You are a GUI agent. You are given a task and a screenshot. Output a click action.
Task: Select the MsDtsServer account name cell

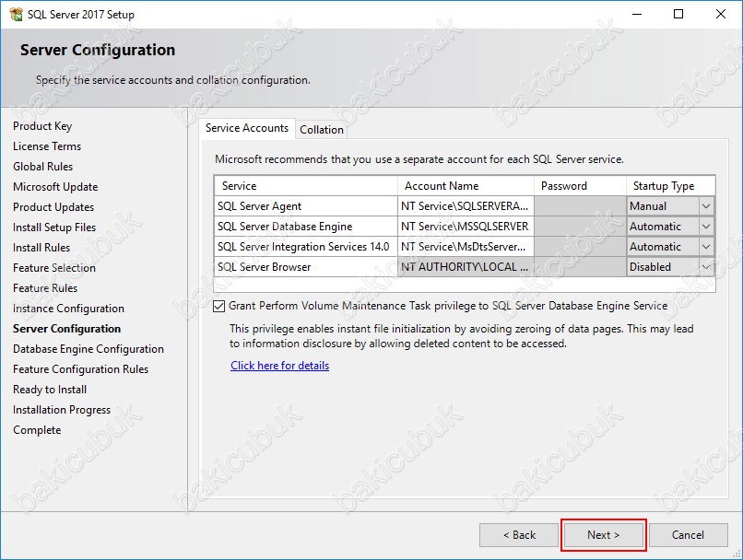[x=466, y=247]
